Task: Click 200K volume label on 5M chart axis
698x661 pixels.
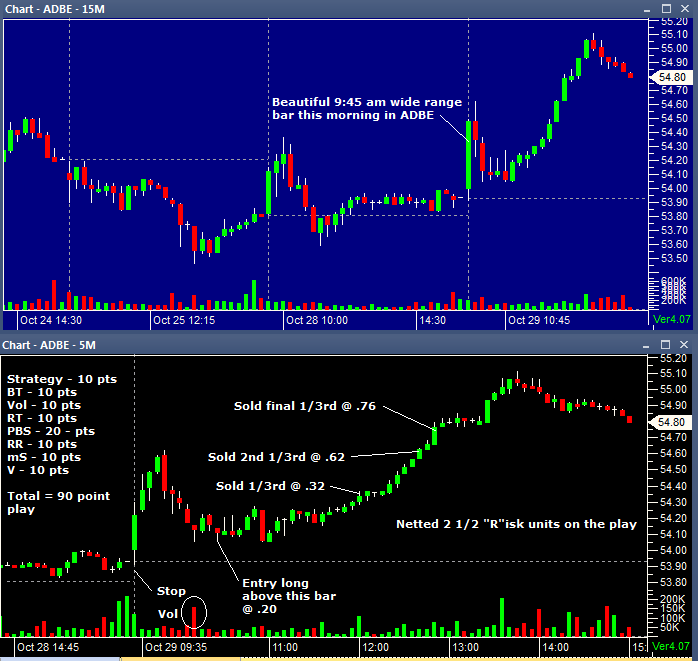Action: click(x=672, y=599)
